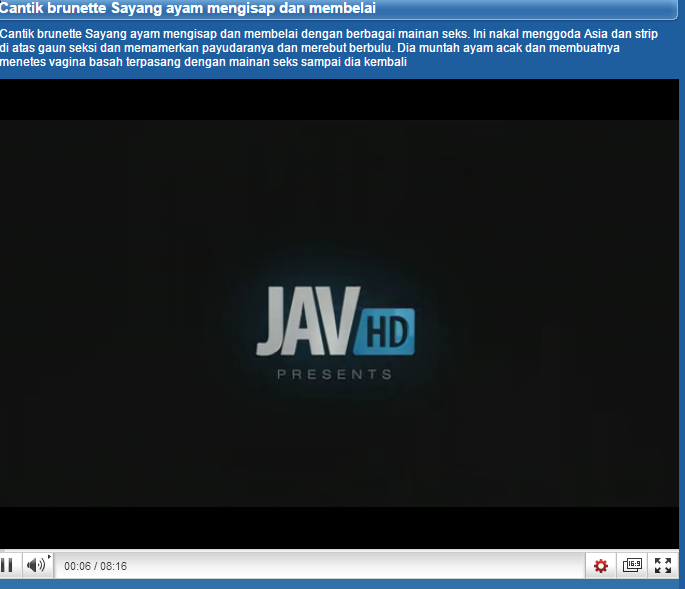This screenshot has width=685, height=589.
Task: Mute audio with the speaker icon
Action: tap(35, 566)
